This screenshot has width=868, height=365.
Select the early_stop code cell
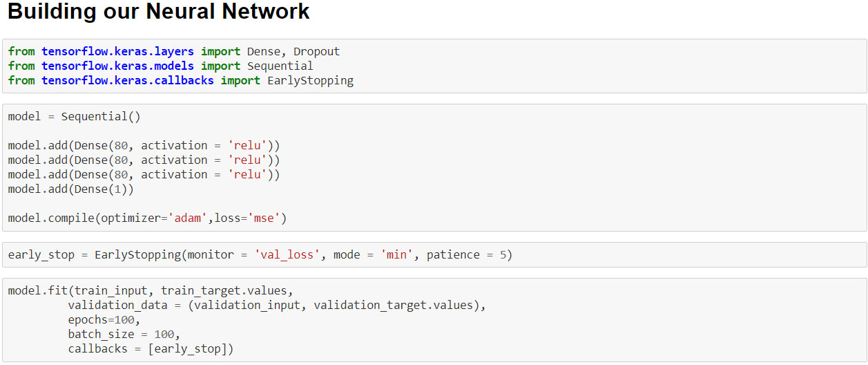pyautogui.click(x=434, y=255)
